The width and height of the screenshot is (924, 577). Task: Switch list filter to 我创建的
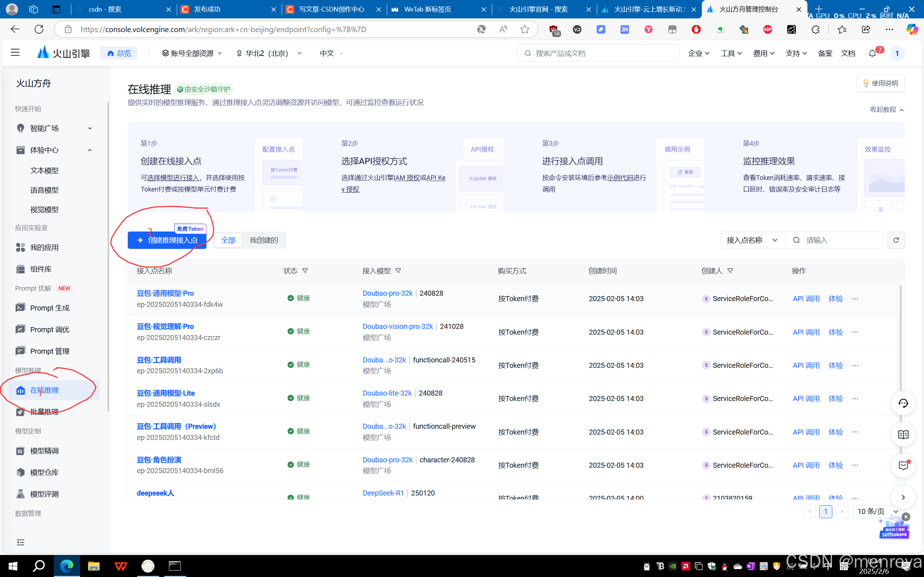(263, 241)
